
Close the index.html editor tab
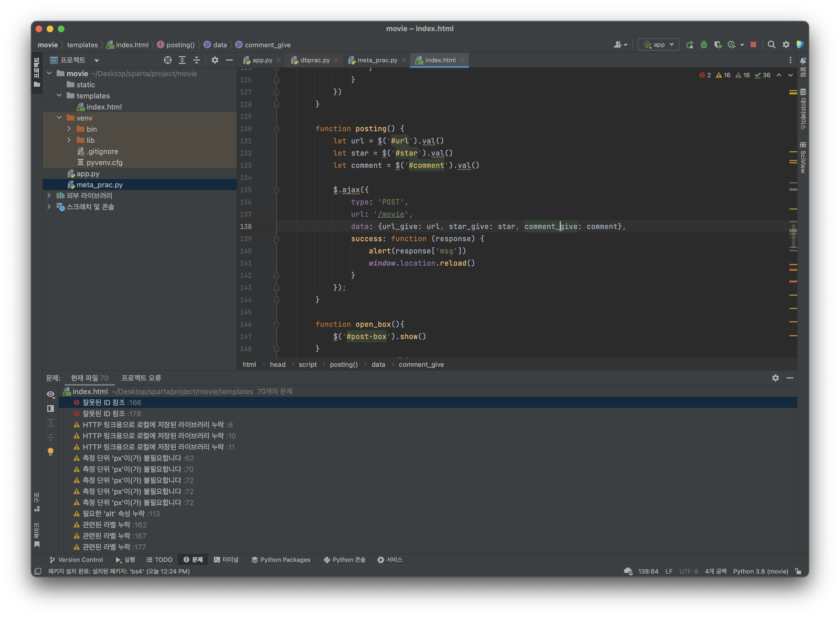462,60
